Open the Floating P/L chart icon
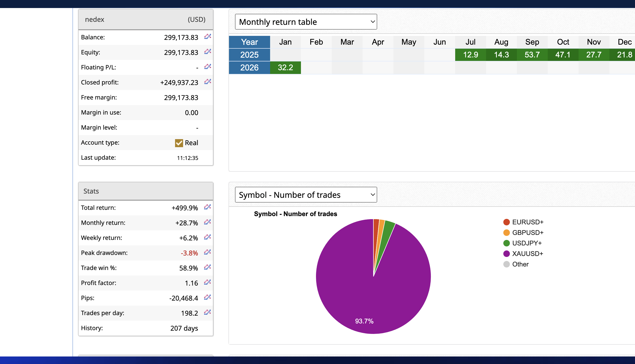The height and width of the screenshot is (364, 635). click(207, 67)
